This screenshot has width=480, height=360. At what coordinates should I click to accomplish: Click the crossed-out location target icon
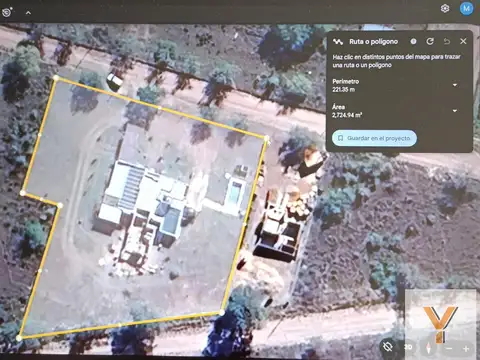coord(387,347)
